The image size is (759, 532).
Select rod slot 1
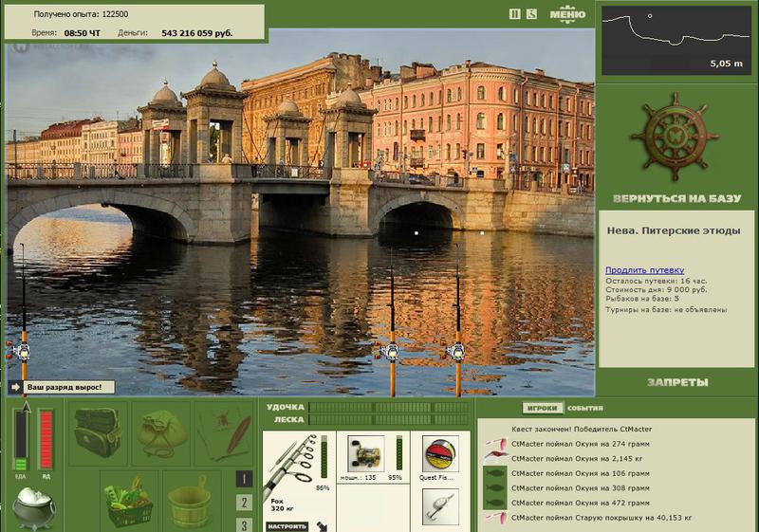[244, 479]
